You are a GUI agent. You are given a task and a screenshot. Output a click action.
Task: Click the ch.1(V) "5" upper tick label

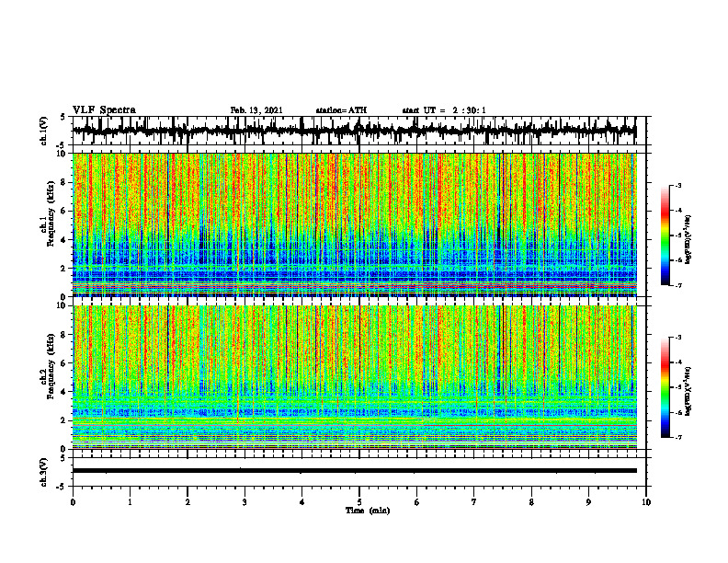coord(63,118)
